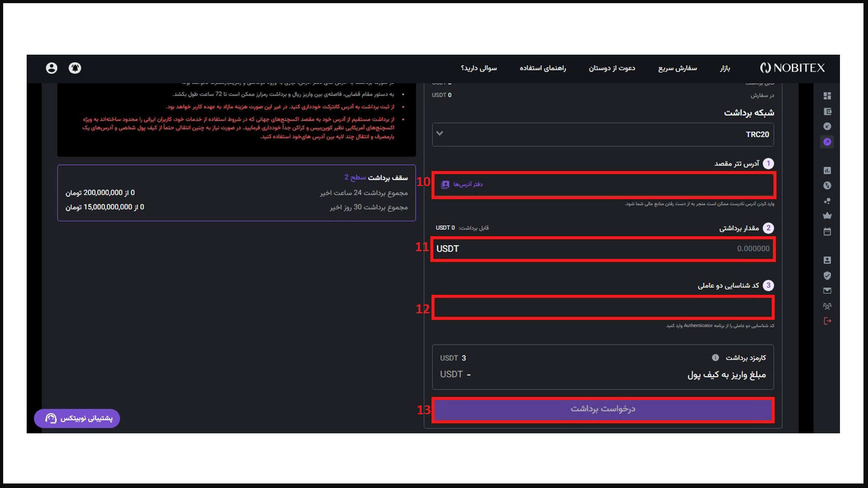Click the headset icon on support button
The image size is (868, 488).
pyautogui.click(x=51, y=418)
